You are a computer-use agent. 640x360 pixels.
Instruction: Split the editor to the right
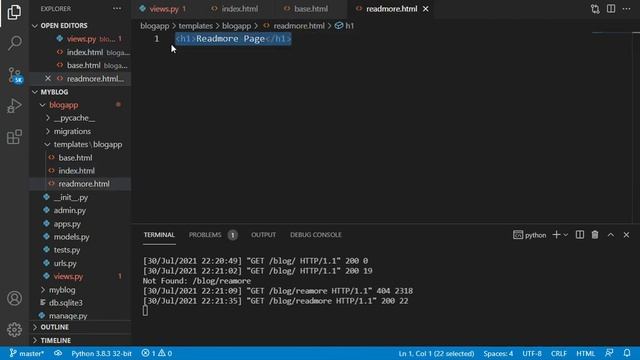611,9
